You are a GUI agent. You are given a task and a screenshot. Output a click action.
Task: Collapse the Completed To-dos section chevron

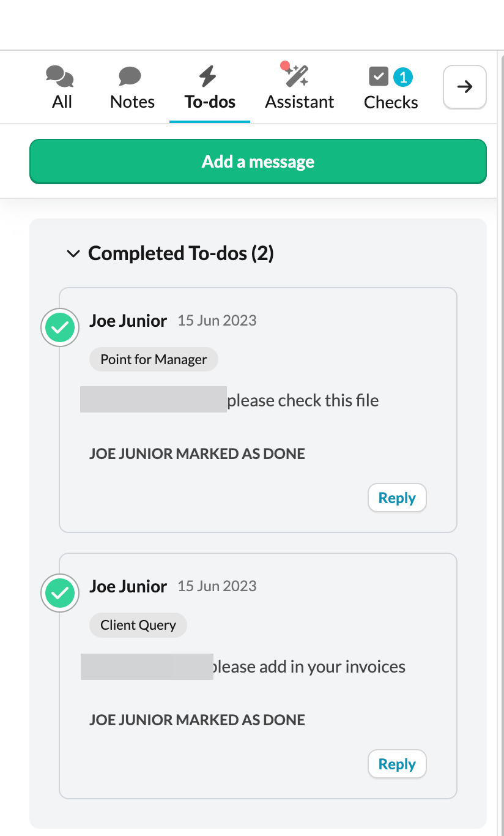[x=73, y=253]
